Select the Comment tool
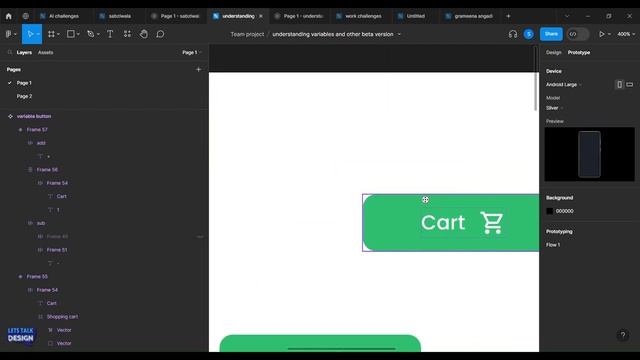The image size is (640, 360). click(160, 34)
